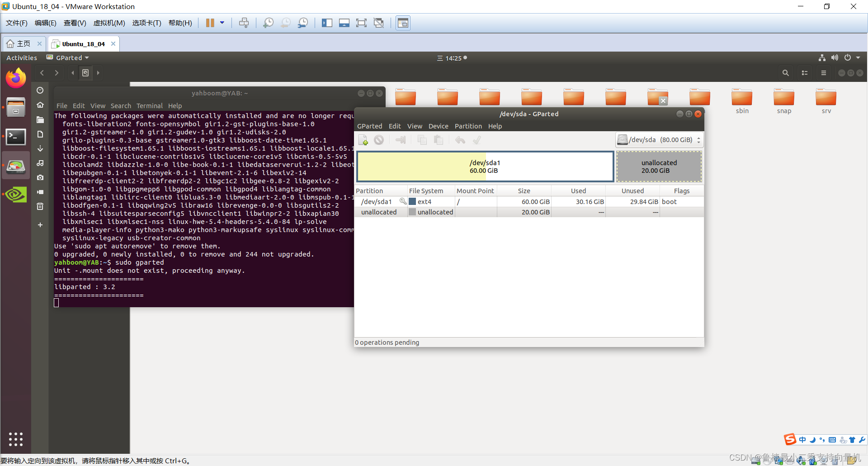The height and width of the screenshot is (466, 868).
Task: Click VMware full screen mode icon
Action: coord(361,23)
